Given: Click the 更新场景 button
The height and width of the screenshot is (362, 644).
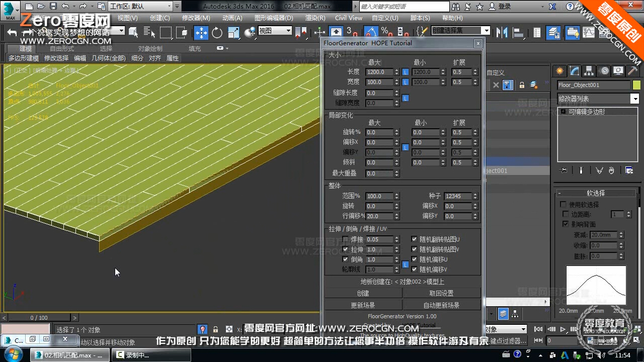Looking at the screenshot, I should point(363,305).
